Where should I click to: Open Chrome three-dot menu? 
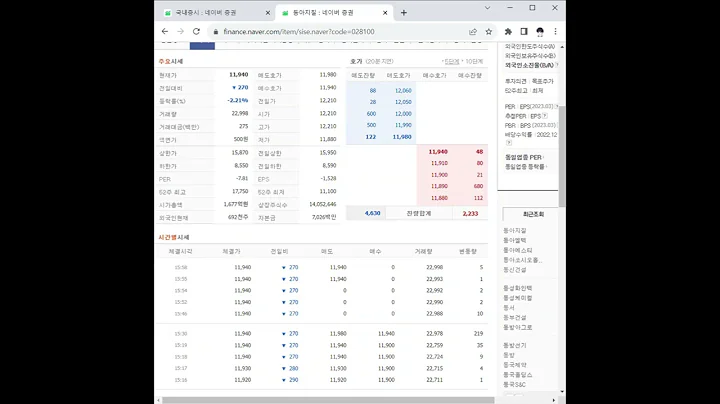(x=556, y=32)
